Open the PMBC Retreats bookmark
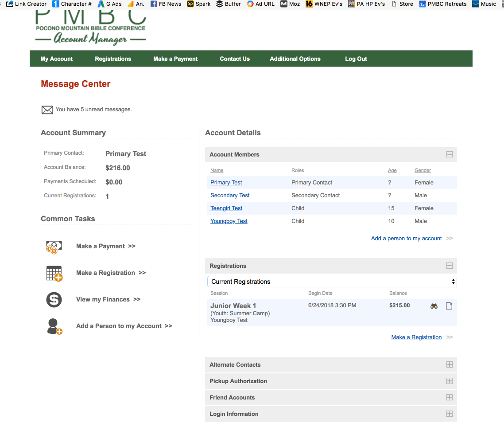504x423 pixels. 443,4
